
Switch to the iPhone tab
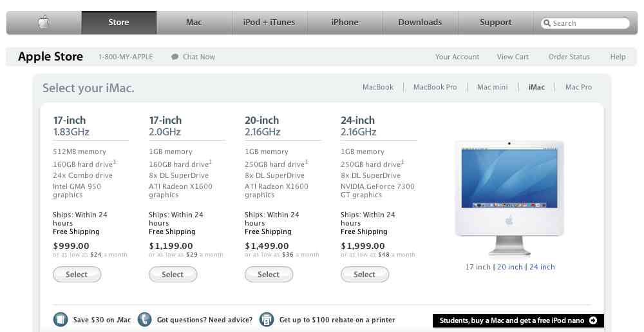[345, 22]
